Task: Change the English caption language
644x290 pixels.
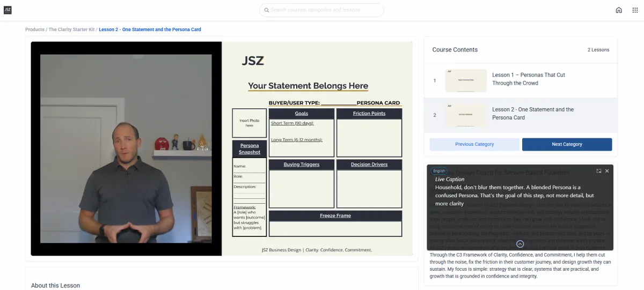Action: [440, 171]
